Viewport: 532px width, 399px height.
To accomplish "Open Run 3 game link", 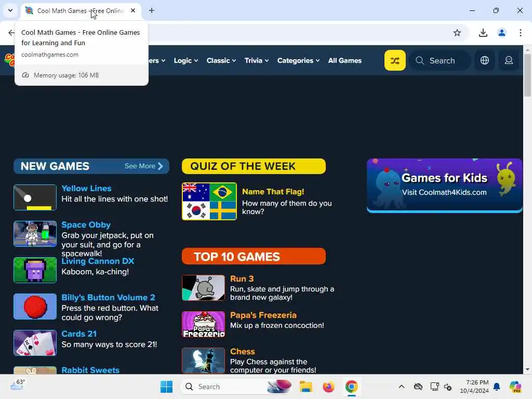I will coord(242,278).
